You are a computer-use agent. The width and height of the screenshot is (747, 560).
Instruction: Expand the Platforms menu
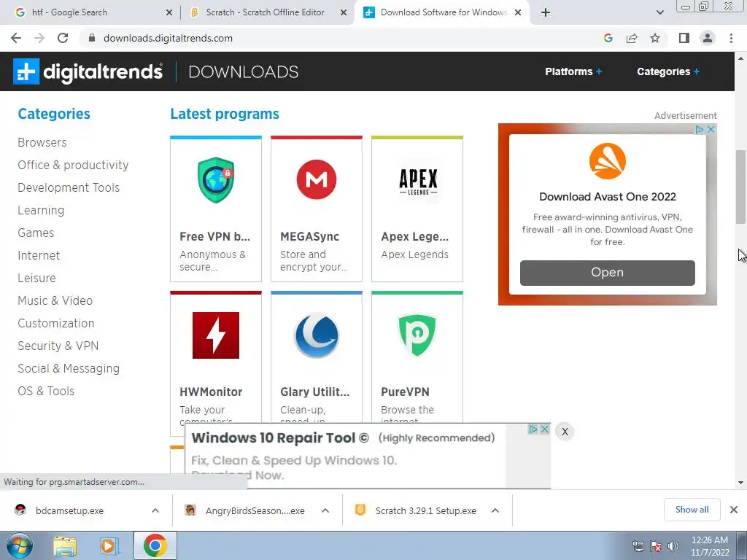click(573, 71)
